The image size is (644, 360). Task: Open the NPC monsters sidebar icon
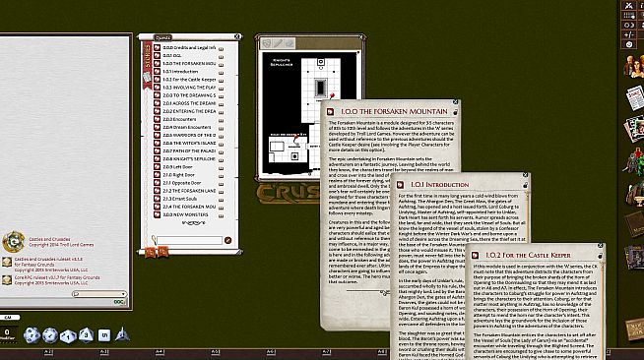pyautogui.click(x=634, y=162)
